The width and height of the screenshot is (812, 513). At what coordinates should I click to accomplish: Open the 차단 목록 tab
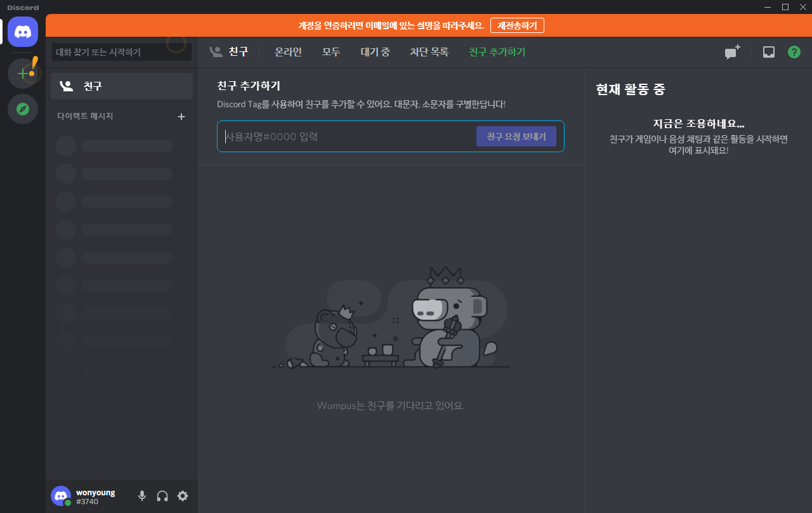click(429, 52)
